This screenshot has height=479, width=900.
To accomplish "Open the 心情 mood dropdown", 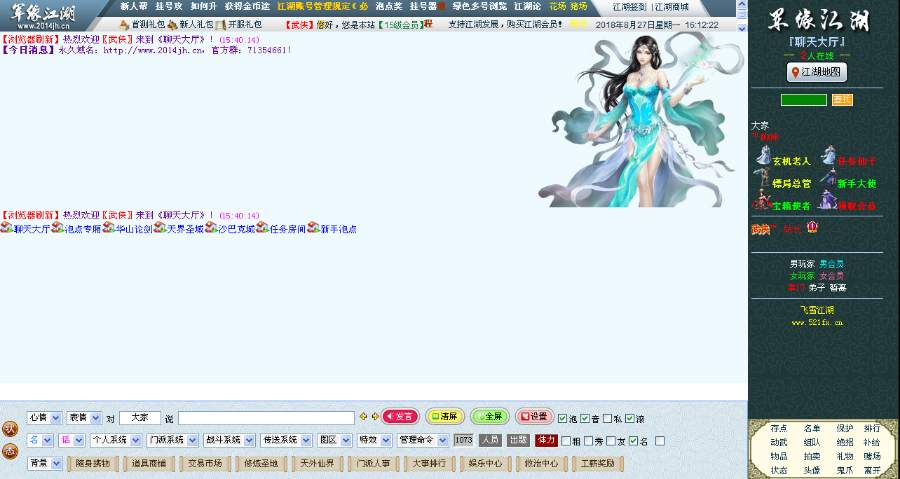I will click(44, 418).
